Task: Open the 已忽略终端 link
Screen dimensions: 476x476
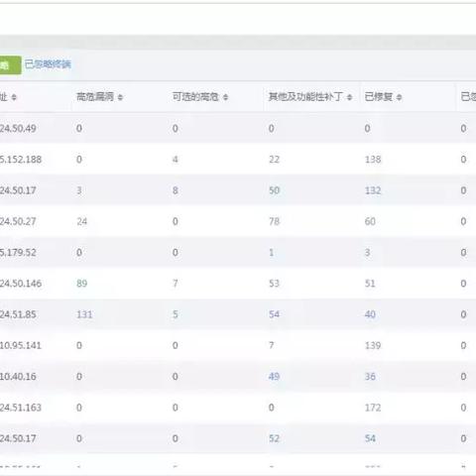Action: pyautogui.click(x=48, y=64)
